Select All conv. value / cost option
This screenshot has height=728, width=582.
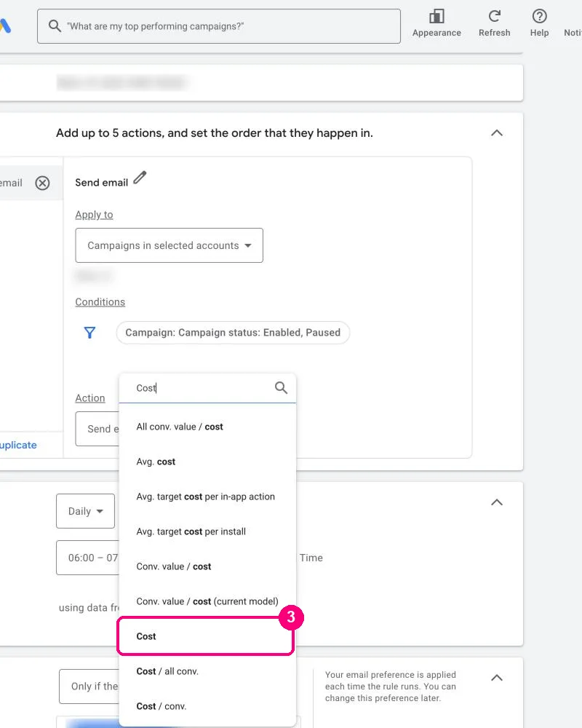click(x=207, y=427)
